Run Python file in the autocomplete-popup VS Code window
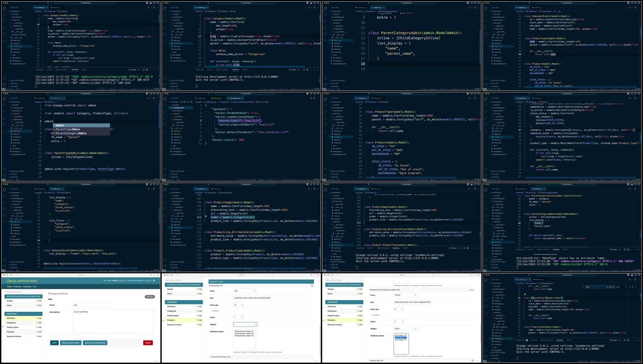The height and width of the screenshot is (364, 643). (x=148, y=98)
